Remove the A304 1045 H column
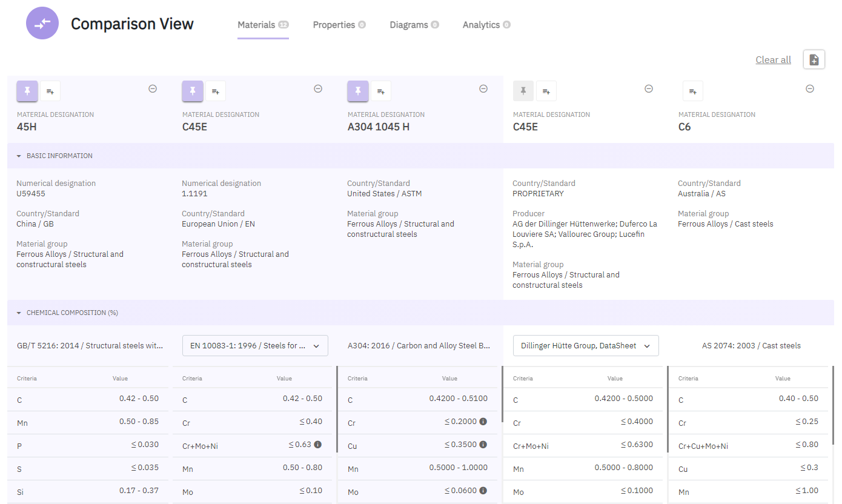Viewport: 842px width, 504px height. point(483,88)
